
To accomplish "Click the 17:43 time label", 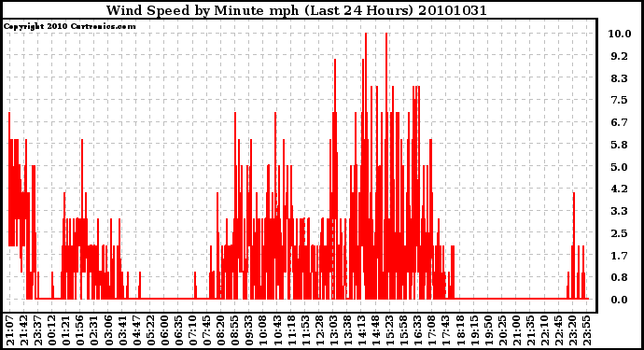I will tap(445, 331).
